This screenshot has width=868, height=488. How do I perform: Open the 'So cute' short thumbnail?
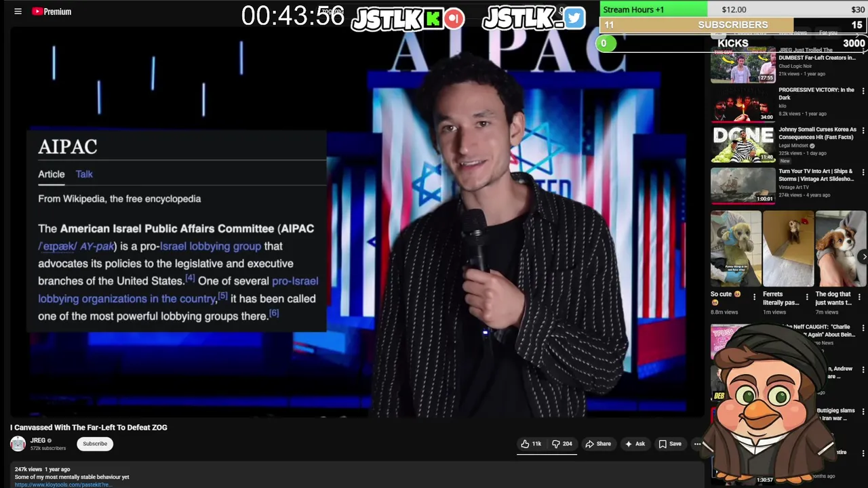pos(736,249)
